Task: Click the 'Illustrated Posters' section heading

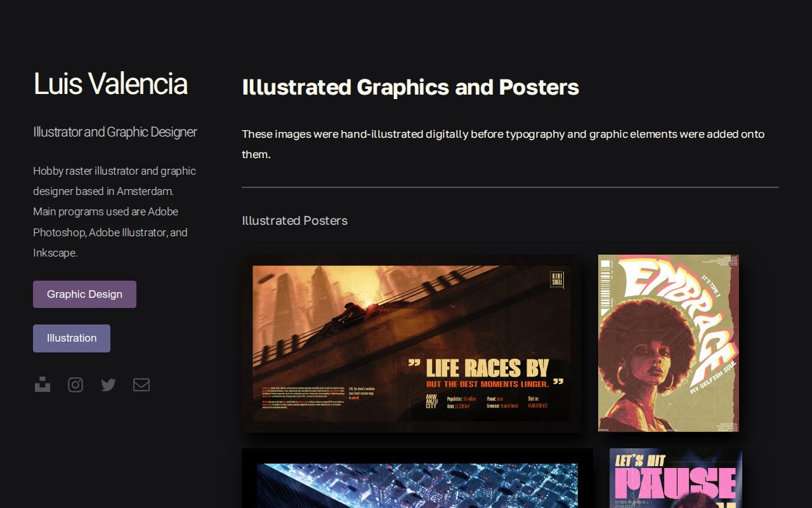Action: tap(294, 220)
